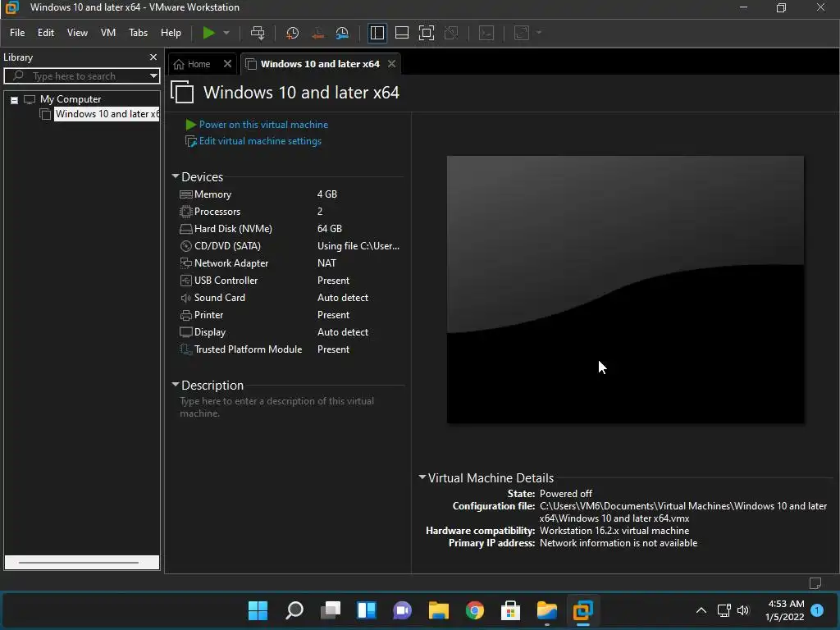The image size is (840, 630).
Task: Click the CD/DVD (SATA) device icon
Action: click(x=186, y=246)
